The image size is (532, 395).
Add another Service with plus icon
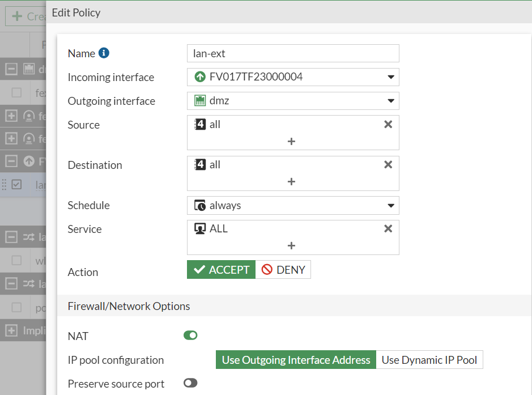(x=291, y=245)
